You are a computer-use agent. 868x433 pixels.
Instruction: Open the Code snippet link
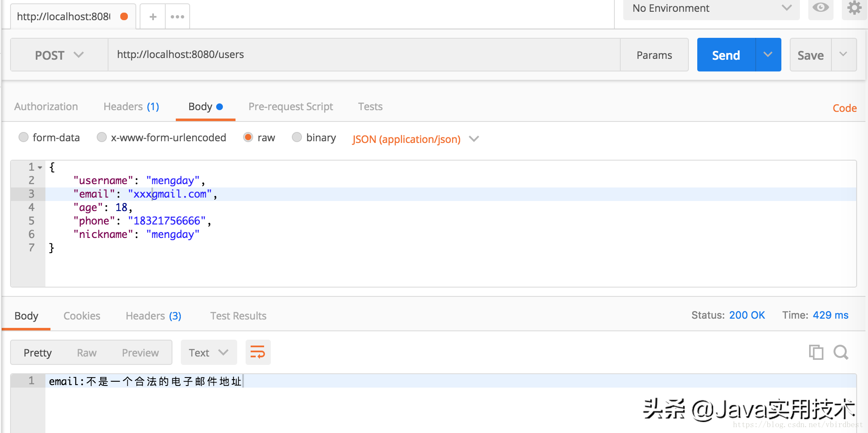(844, 108)
